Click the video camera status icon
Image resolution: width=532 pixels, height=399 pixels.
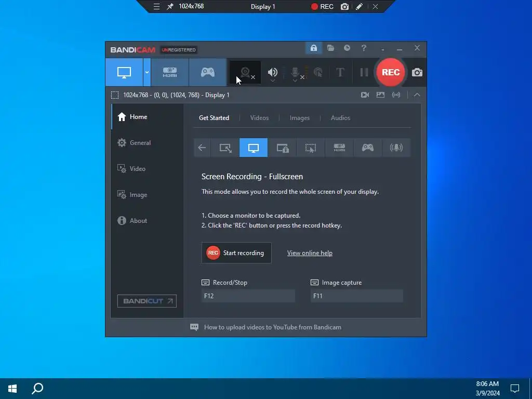365,95
